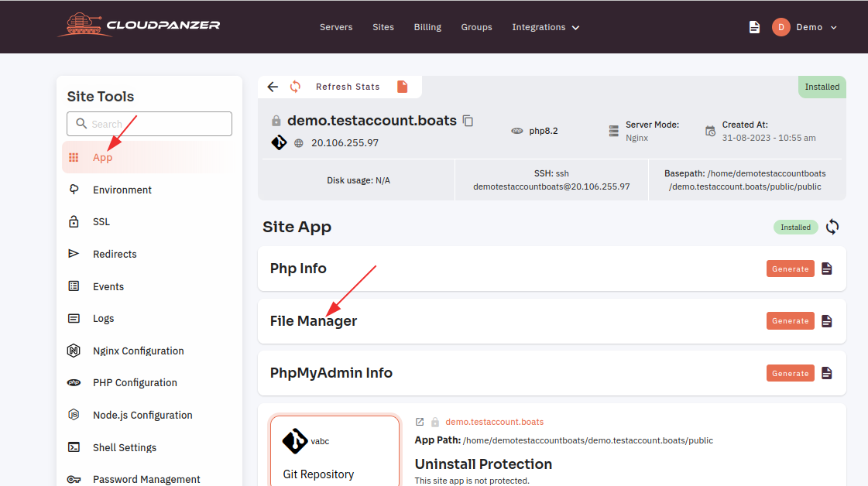This screenshot has width=868, height=486.
Task: Generate File Manager access
Action: coord(790,321)
